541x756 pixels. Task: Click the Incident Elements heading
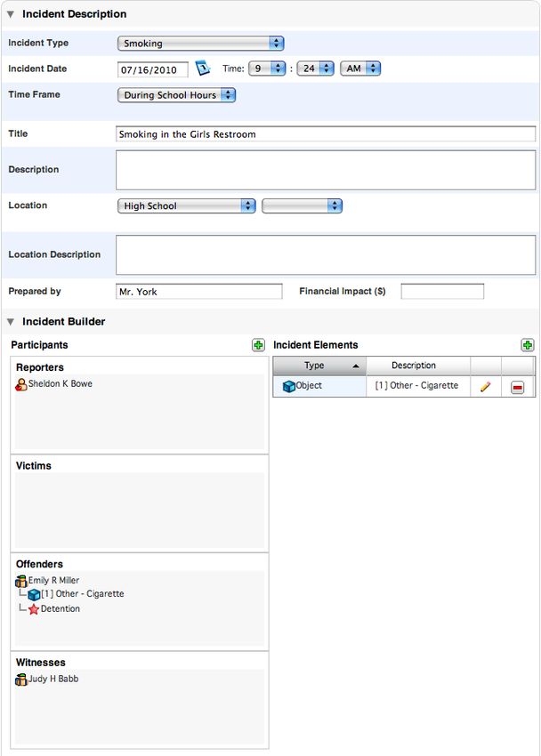pyautogui.click(x=315, y=345)
